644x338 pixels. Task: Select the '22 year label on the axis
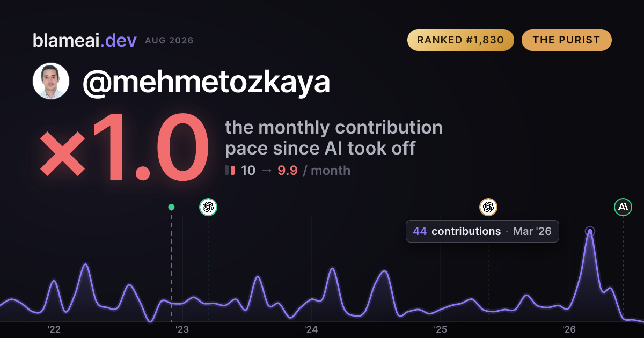[54, 329]
